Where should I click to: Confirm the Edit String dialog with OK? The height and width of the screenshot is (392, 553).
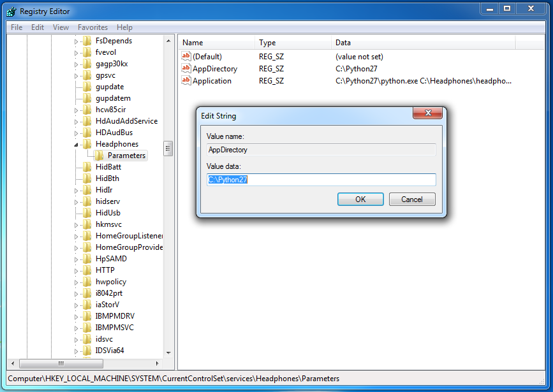coord(360,199)
